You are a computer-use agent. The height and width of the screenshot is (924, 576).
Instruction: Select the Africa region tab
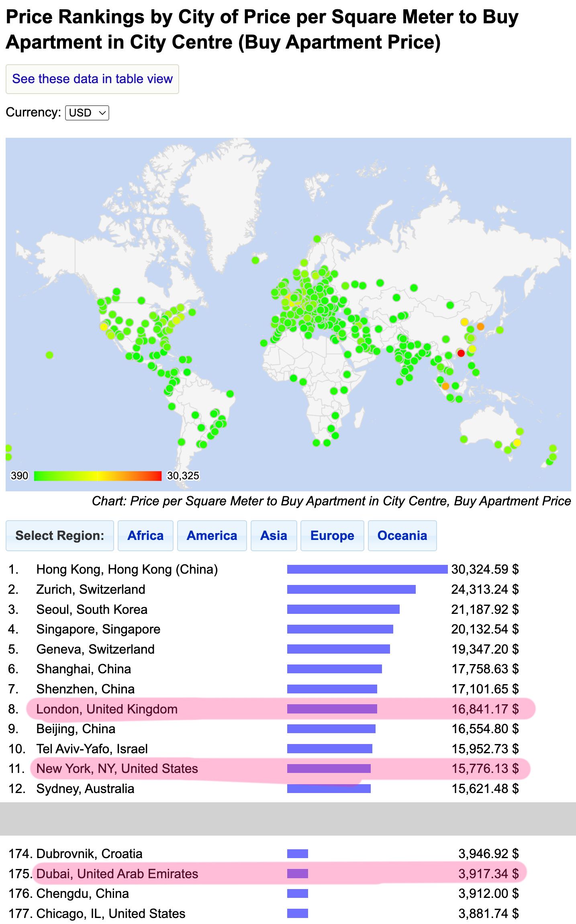[145, 536]
